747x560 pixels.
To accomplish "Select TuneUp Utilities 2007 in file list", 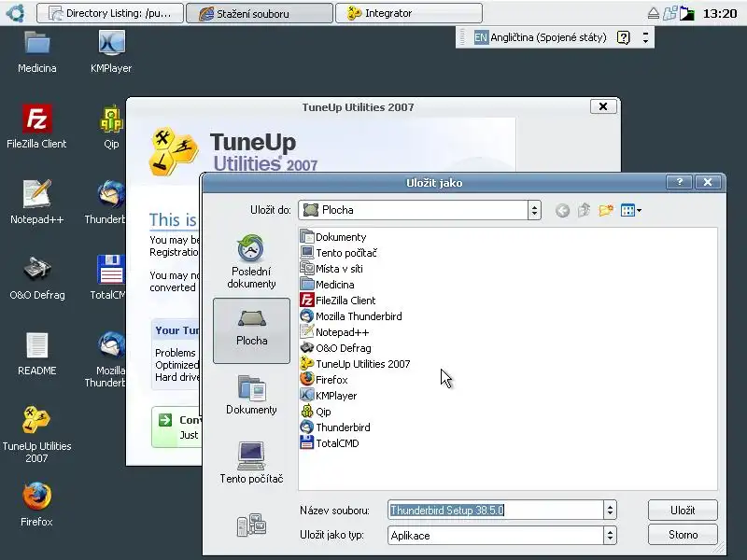I will (x=356, y=364).
